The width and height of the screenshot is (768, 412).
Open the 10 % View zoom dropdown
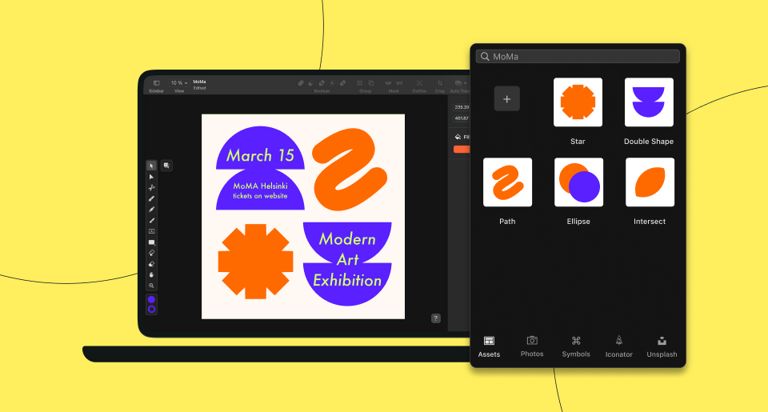(179, 83)
